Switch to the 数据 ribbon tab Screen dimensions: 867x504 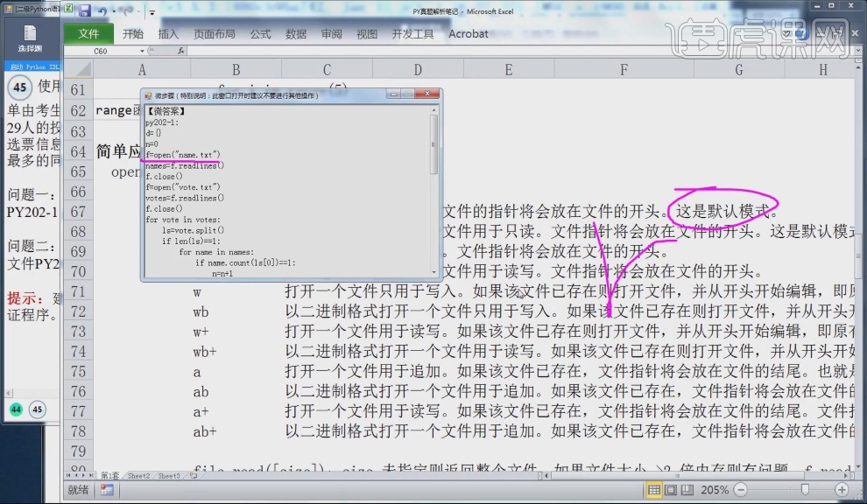296,34
